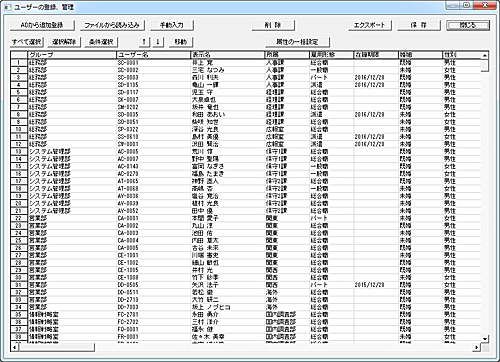Click the horizontal scrollbar right arrow
The image size is (500, 362).
pos(477,347)
